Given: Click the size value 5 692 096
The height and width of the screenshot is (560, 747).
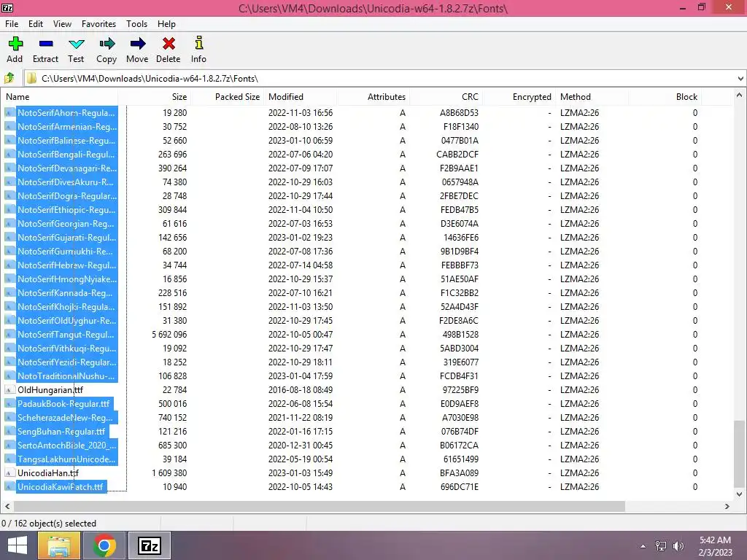Looking at the screenshot, I should coord(169,334).
